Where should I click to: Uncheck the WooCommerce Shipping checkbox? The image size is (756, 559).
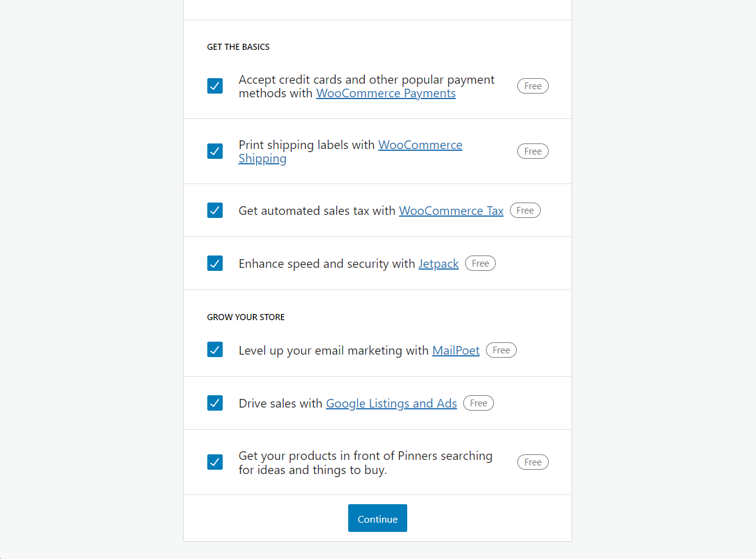click(215, 151)
